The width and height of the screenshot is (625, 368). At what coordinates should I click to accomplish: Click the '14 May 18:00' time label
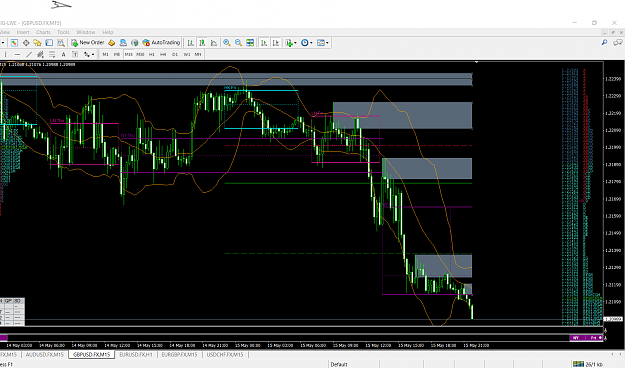click(182, 345)
